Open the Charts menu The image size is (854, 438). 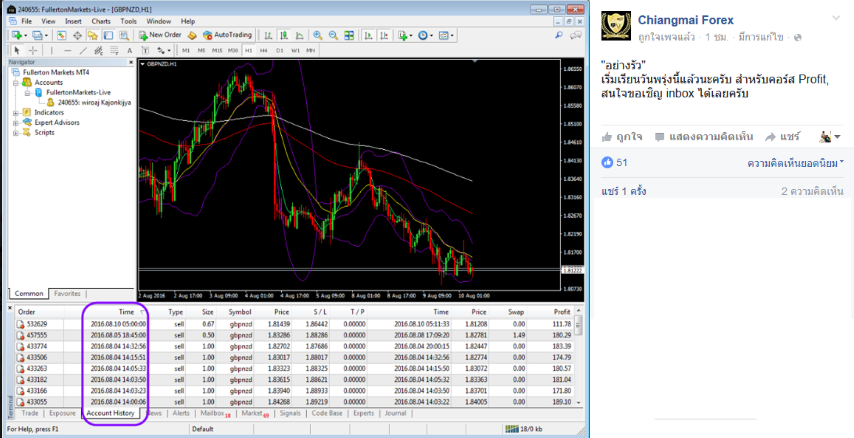click(x=101, y=21)
